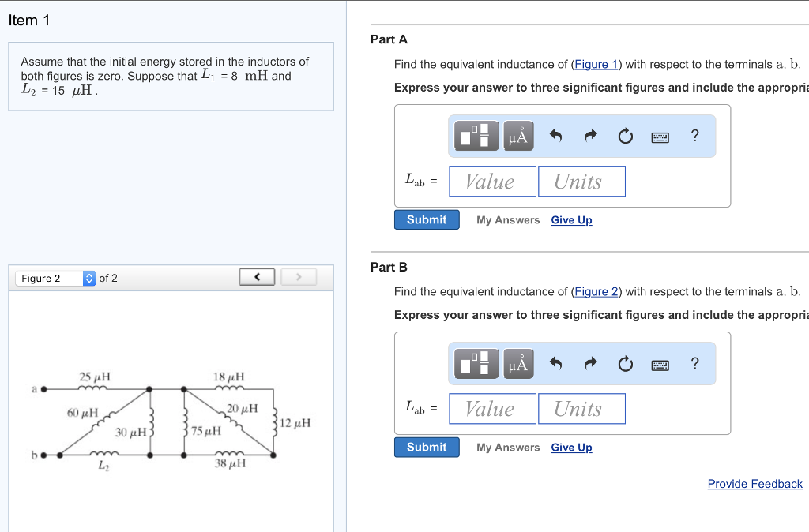This screenshot has width=809, height=532.
Task: Open the Figure 2 selector dropdown
Action: tap(87, 278)
